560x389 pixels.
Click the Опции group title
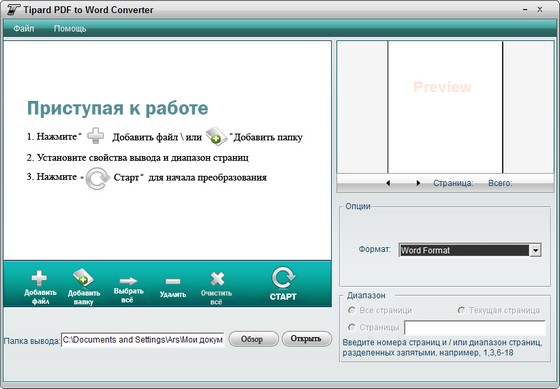[x=358, y=206]
